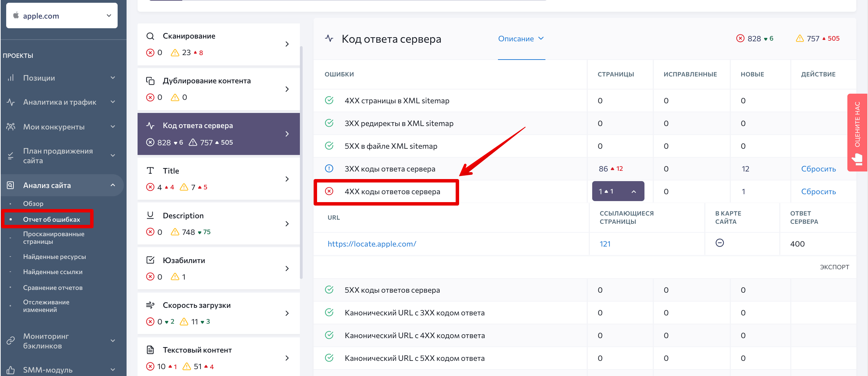Click the 4XX страницы в XML sitemap row text

click(x=397, y=101)
